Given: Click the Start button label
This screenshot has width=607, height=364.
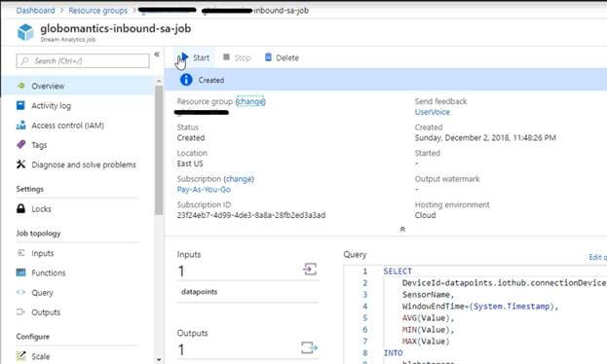Looking at the screenshot, I should 201,57.
